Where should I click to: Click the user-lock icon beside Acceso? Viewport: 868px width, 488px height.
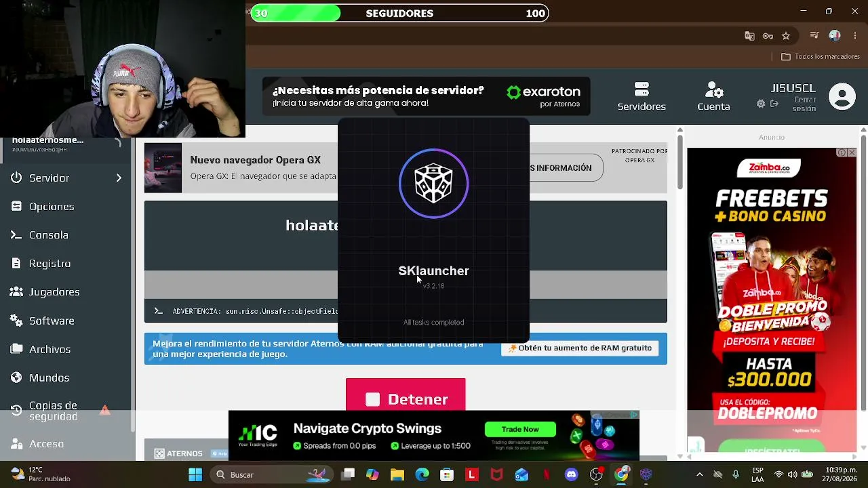[16, 444]
